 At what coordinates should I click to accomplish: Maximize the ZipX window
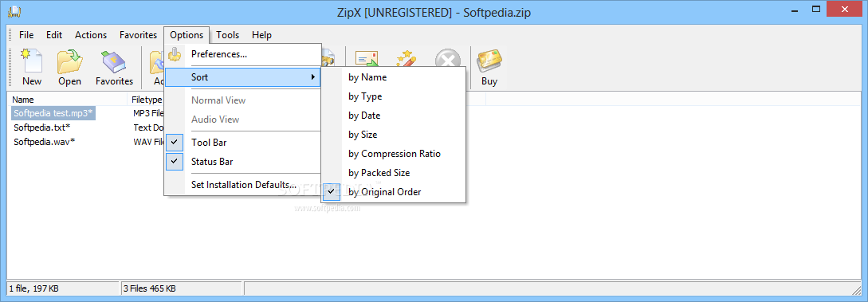816,9
